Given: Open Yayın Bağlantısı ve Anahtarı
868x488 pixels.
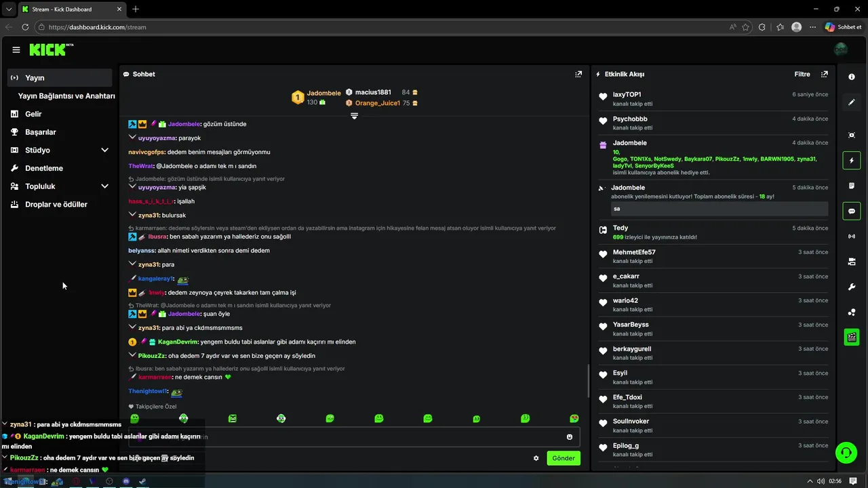Looking at the screenshot, I should pos(66,96).
